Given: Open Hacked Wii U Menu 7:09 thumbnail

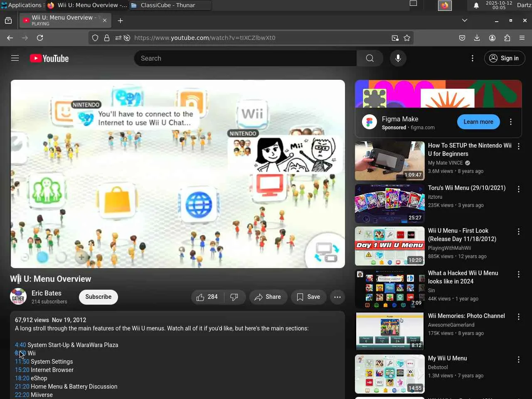Looking at the screenshot, I should (x=390, y=289).
